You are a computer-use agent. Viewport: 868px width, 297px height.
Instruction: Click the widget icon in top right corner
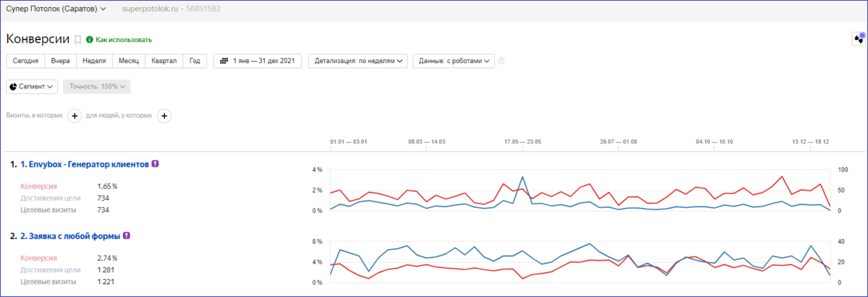(859, 39)
